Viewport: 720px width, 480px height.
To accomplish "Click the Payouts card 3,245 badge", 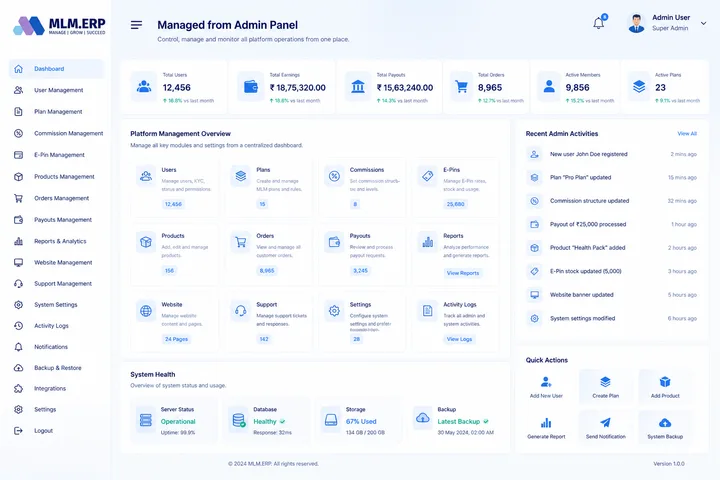I will (360, 271).
